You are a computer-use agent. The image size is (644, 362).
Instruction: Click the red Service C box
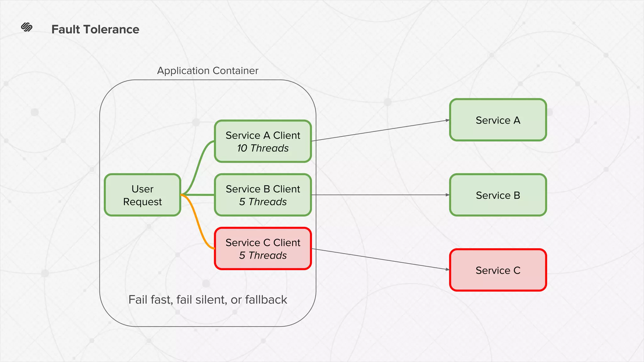click(x=498, y=270)
